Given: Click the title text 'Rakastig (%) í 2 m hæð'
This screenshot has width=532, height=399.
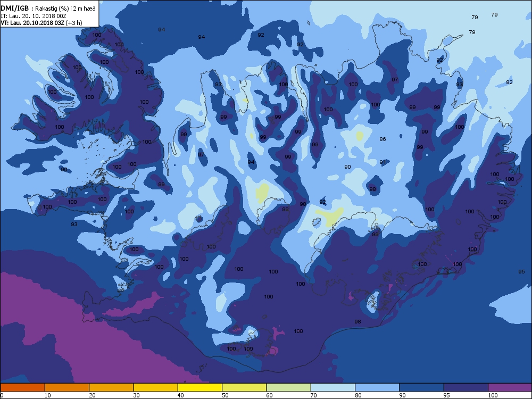Looking at the screenshot, I should pos(65,9).
